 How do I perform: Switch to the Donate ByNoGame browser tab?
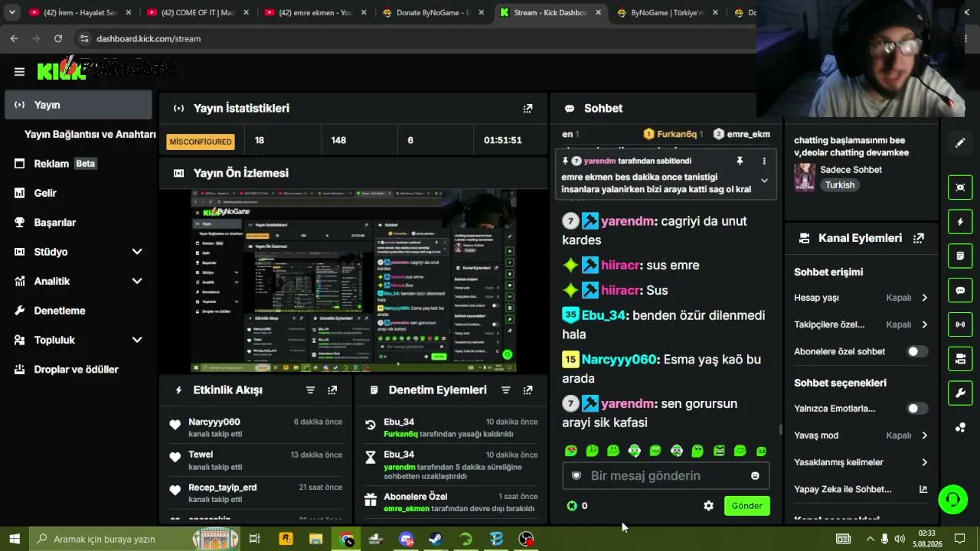[x=433, y=12]
